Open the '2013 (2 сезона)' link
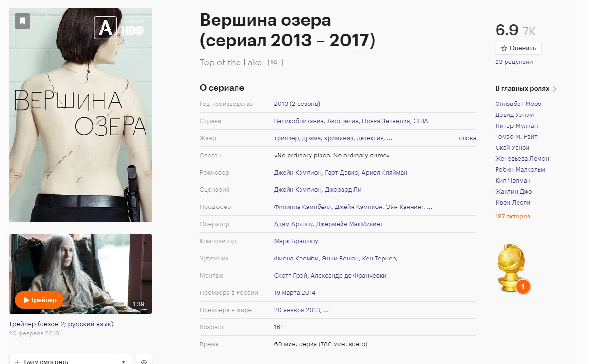The image size is (590, 364). coord(297,104)
